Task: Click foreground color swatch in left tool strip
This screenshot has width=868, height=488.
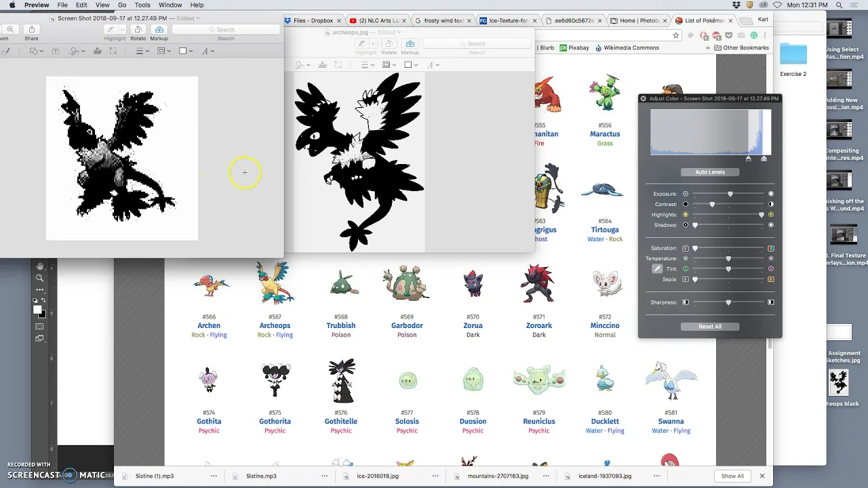Action: click(x=38, y=310)
